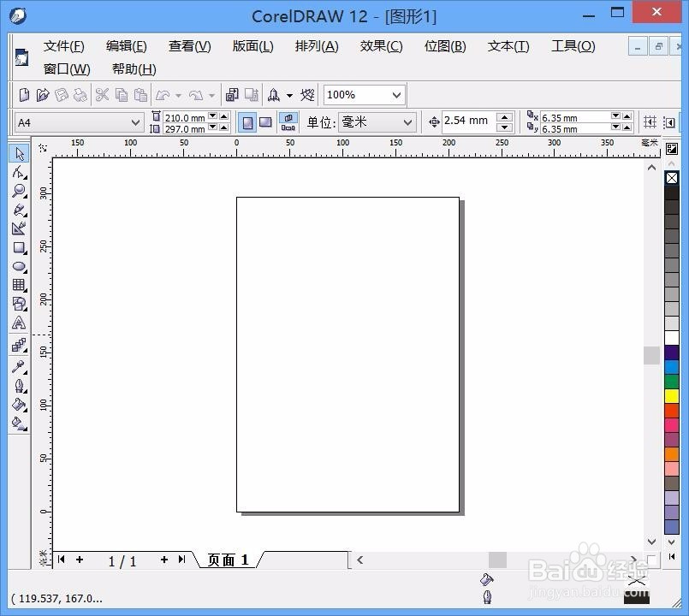The image size is (689, 616).
Task: Click the Export icon
Action: click(252, 95)
